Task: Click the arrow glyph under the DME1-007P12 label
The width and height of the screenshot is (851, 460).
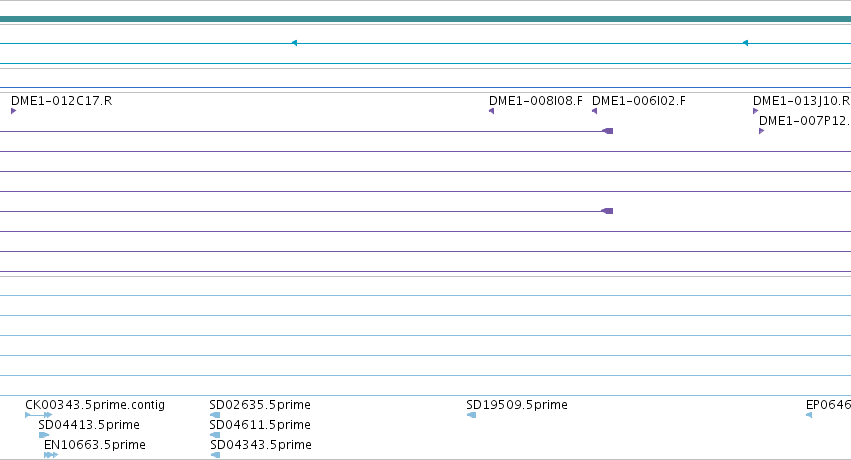Action: click(761, 131)
